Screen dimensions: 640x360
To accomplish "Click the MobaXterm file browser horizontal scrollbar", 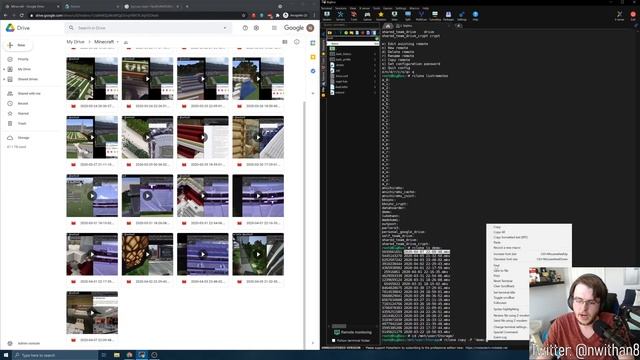I will click(339, 326).
